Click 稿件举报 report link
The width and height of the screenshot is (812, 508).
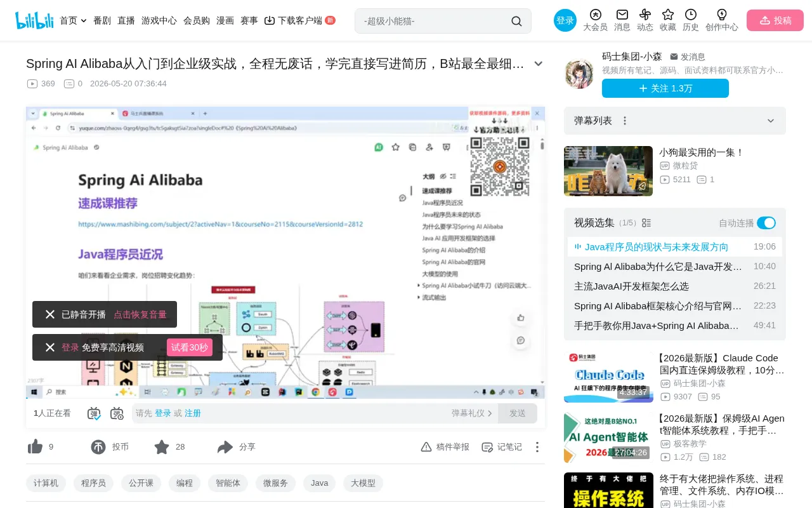(445, 447)
